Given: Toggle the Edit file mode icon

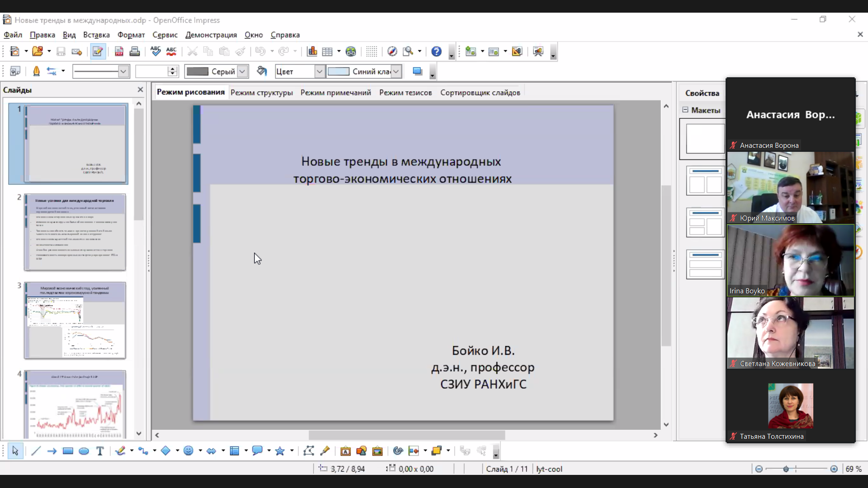Looking at the screenshot, I should pyautogui.click(x=98, y=52).
